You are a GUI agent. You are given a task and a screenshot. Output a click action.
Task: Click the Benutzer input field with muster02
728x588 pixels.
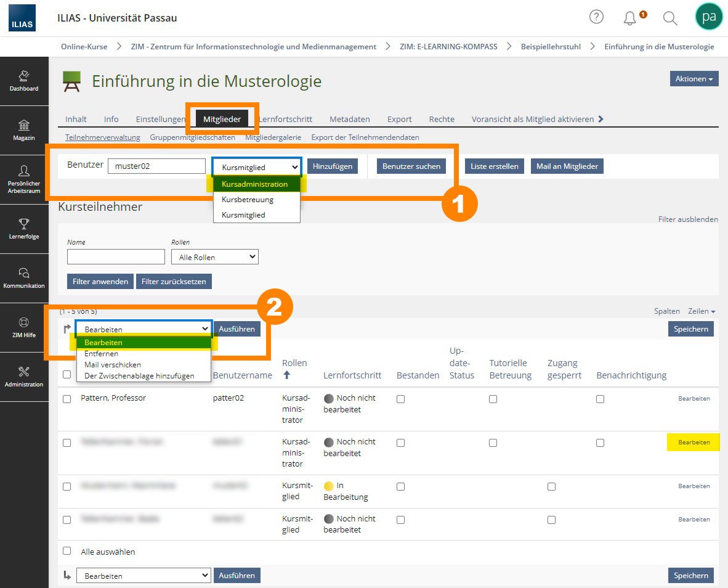(156, 166)
